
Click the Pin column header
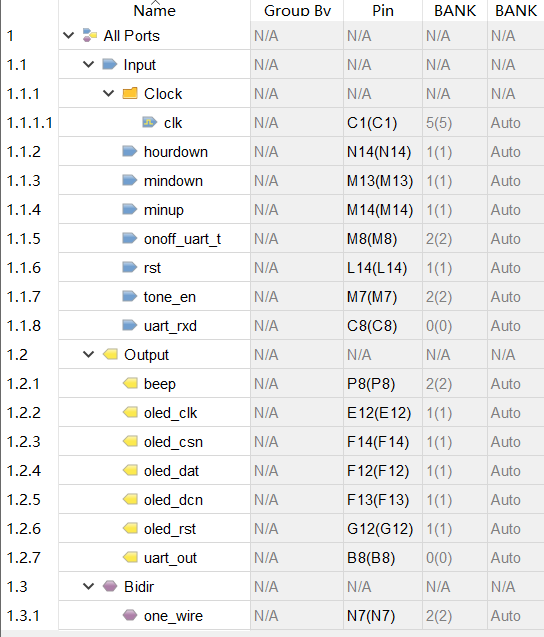(x=383, y=10)
